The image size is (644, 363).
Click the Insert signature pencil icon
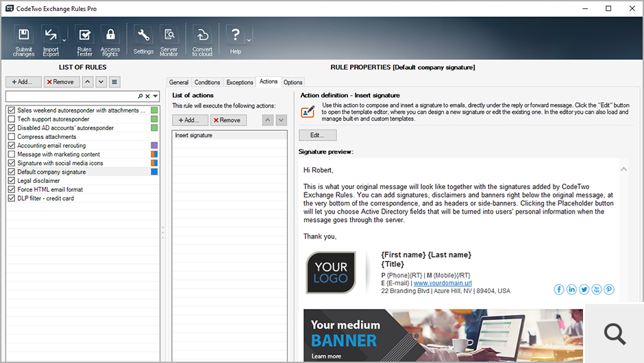point(308,112)
